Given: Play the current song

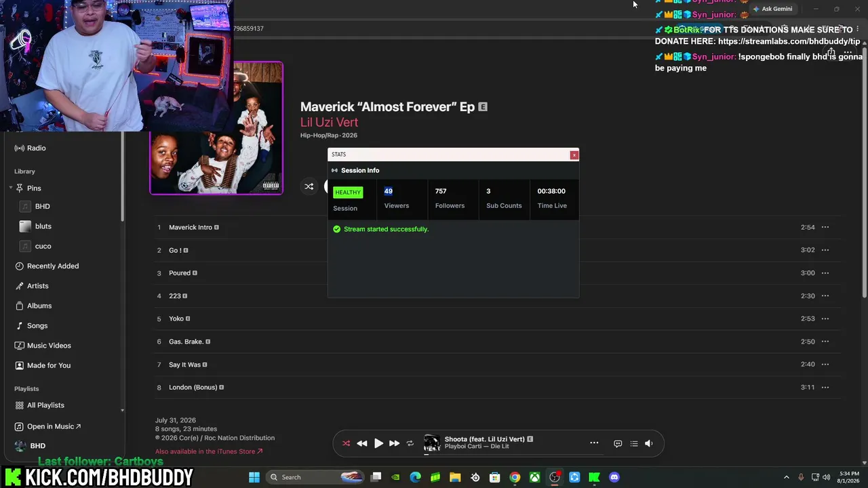Looking at the screenshot, I should [378, 443].
